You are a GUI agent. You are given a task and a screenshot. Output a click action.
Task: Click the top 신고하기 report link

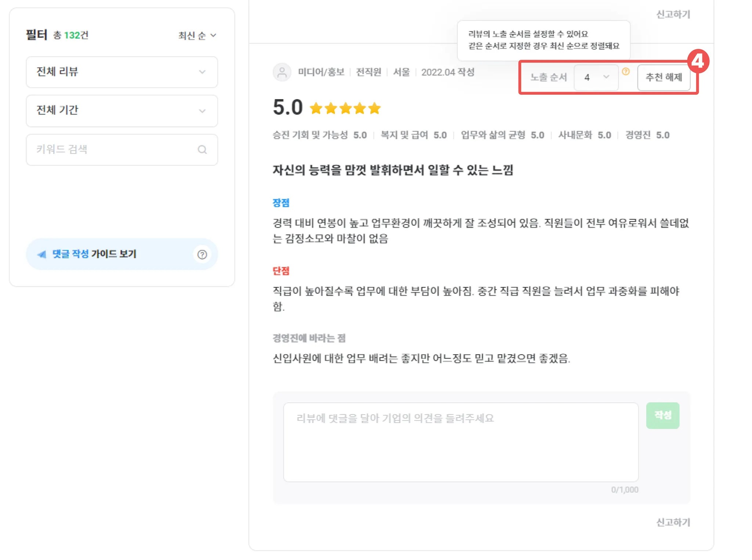[673, 14]
